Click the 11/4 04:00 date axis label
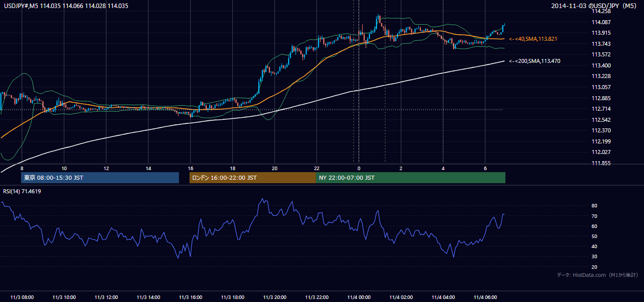The image size is (644, 302). coord(443,297)
